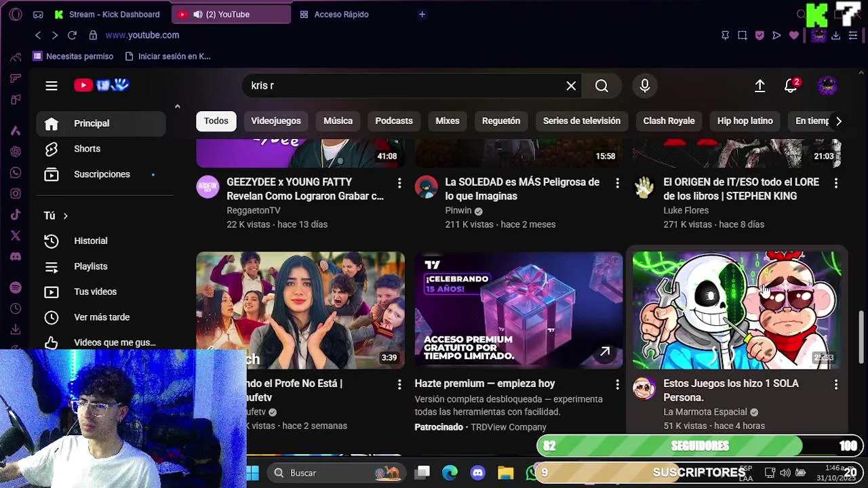Screen dimensions: 868x488
Task: Select the Clash Royale filter chip
Action: coord(669,121)
